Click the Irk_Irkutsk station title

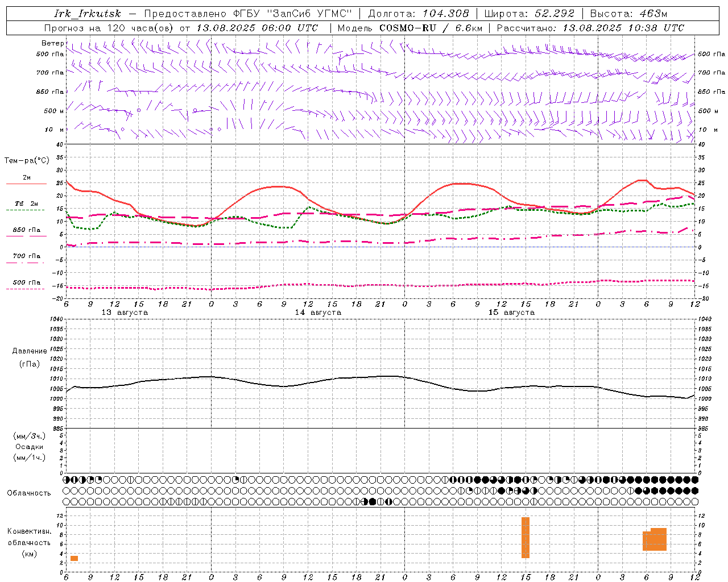(x=87, y=14)
